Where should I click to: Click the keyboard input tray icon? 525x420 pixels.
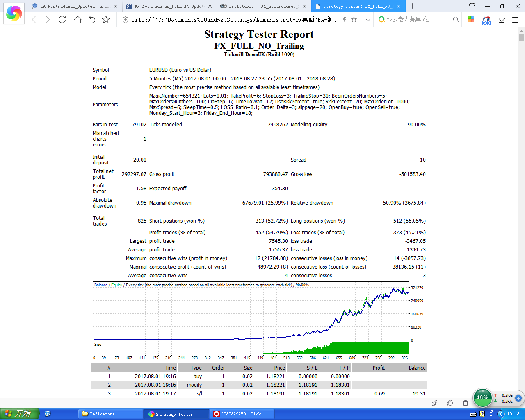[473, 414]
